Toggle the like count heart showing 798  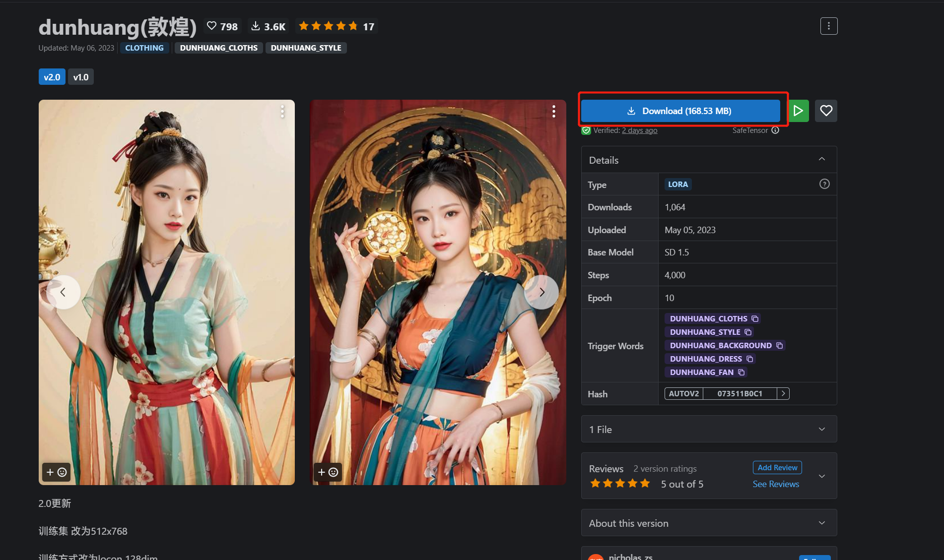[x=222, y=26]
